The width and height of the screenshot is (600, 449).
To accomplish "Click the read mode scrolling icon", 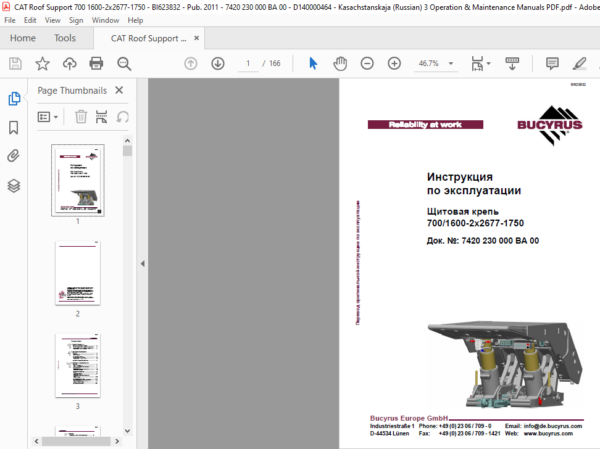I will 512,64.
